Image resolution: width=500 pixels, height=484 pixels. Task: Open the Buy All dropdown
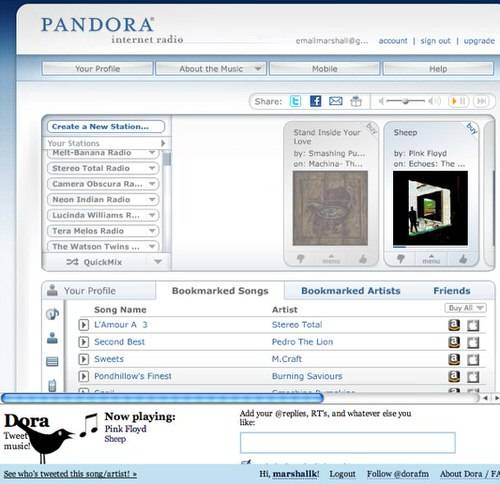466,308
